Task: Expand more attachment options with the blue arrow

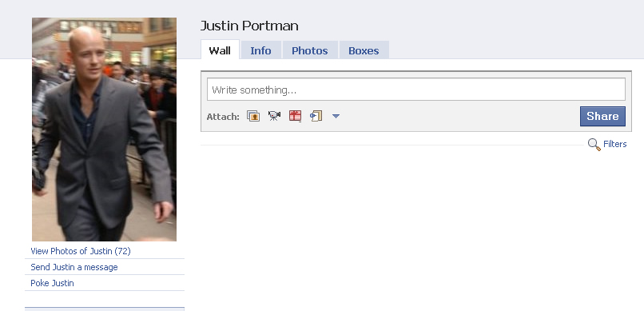Action: pos(336,116)
